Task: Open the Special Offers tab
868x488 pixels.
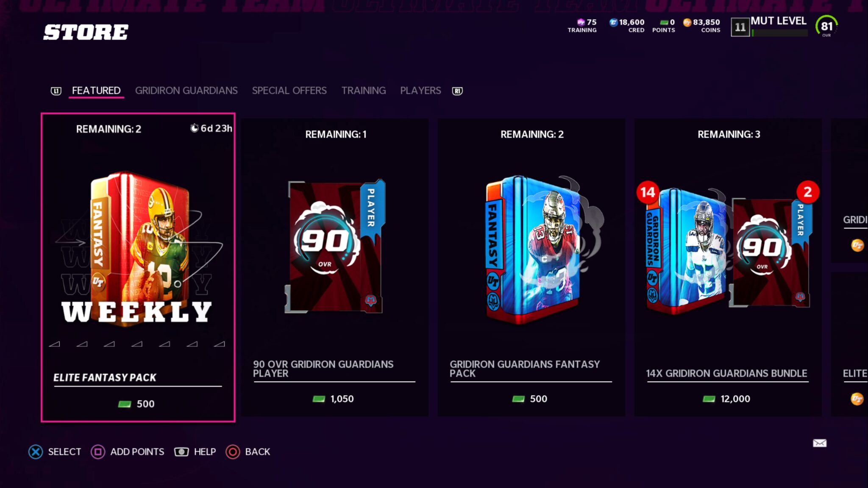Action: tap(289, 91)
